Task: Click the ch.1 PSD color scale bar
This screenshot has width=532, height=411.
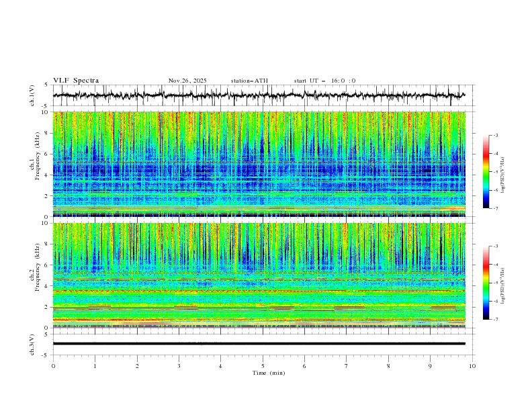Action: click(x=486, y=172)
